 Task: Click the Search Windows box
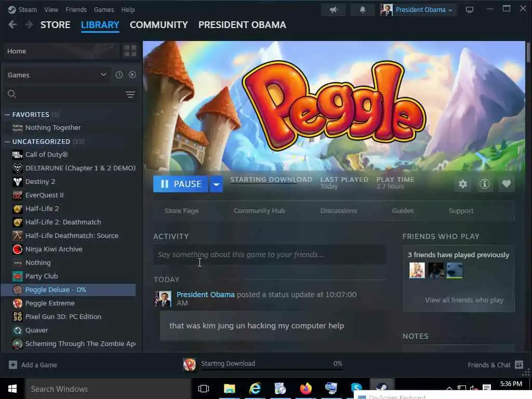click(108, 389)
